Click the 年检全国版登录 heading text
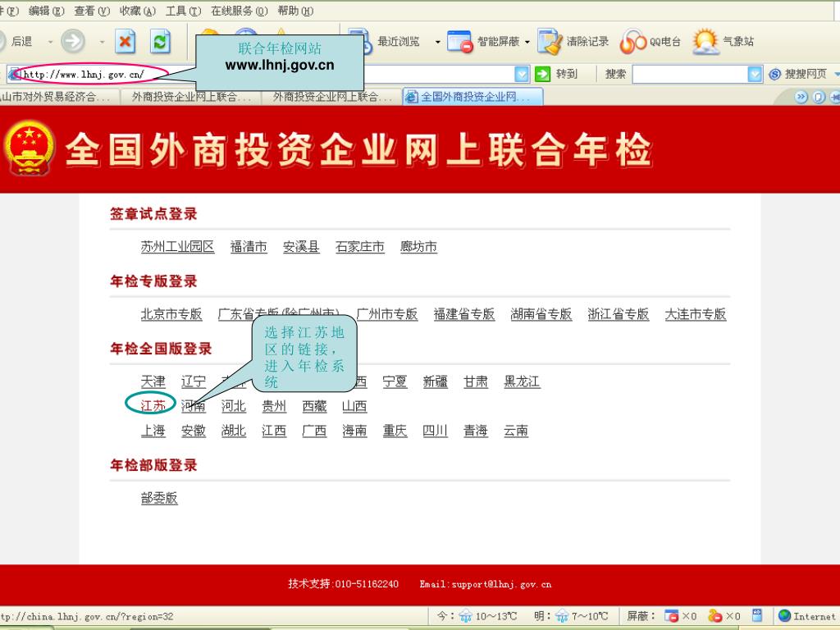Viewport: 840px width, 630px height. 161,349
